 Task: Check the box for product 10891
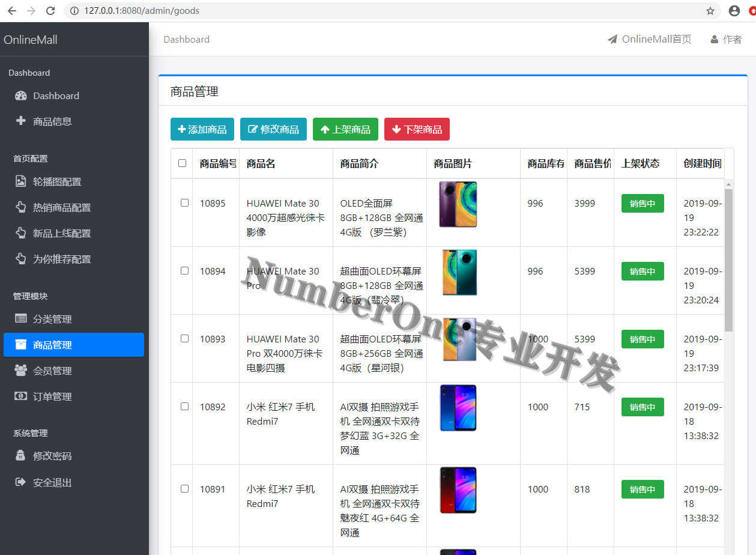click(x=185, y=489)
